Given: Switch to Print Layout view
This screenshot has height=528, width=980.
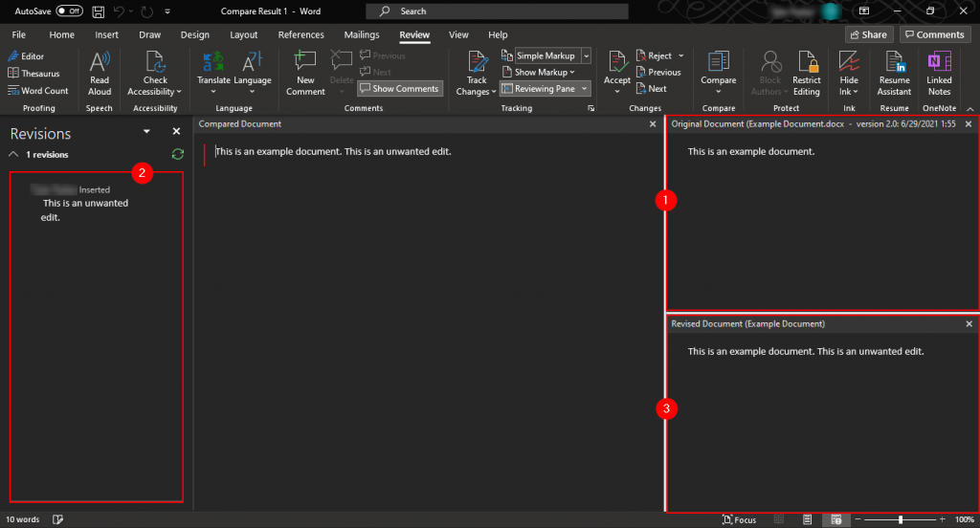Looking at the screenshot, I should (x=807, y=520).
